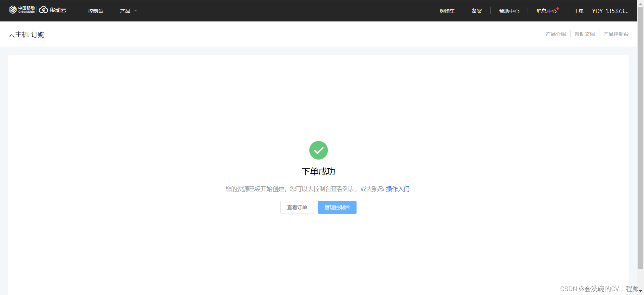This screenshot has height=295, width=644.
Task: Click the green success checkmark icon
Action: click(x=318, y=150)
